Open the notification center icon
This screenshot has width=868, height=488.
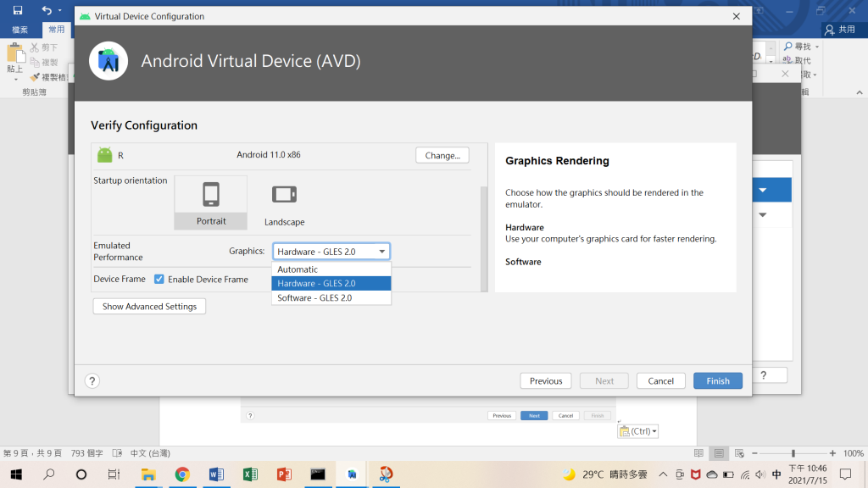coord(845,474)
